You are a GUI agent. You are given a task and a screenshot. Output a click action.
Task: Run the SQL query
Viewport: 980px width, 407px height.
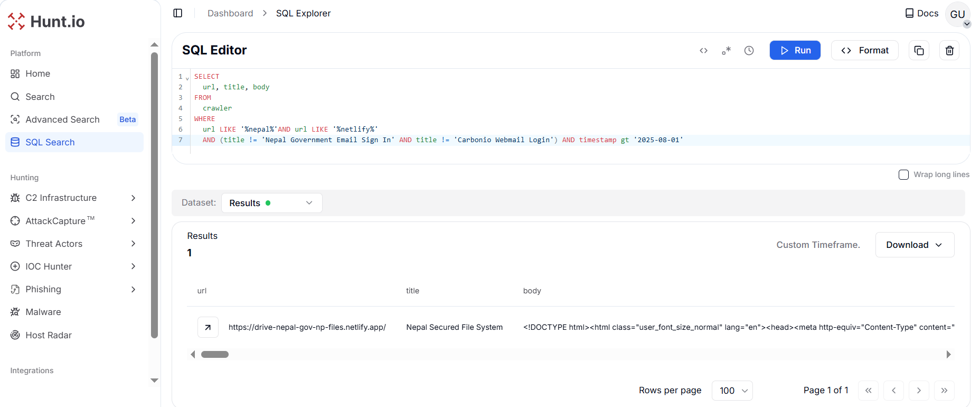click(x=795, y=50)
